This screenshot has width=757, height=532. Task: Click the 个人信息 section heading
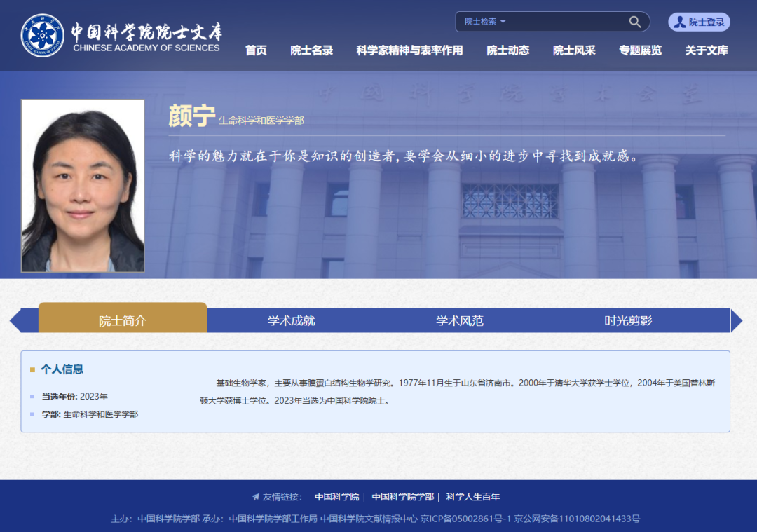tap(62, 369)
